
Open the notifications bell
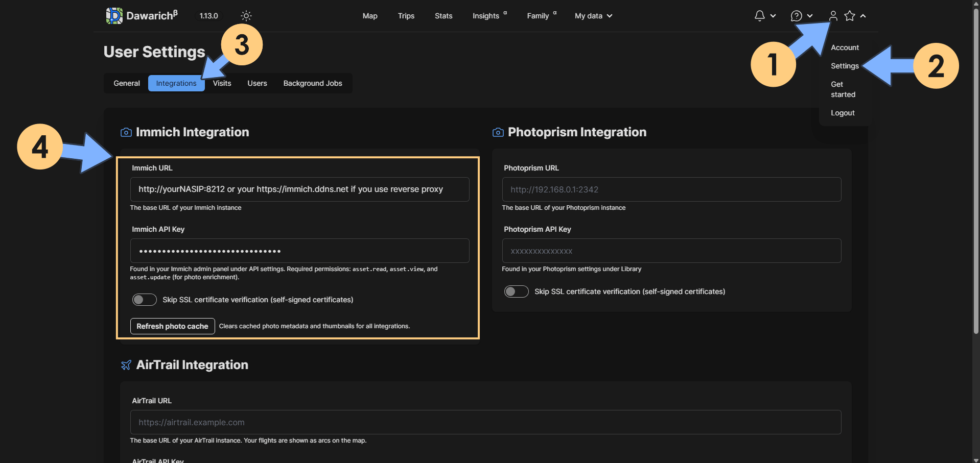(760, 16)
